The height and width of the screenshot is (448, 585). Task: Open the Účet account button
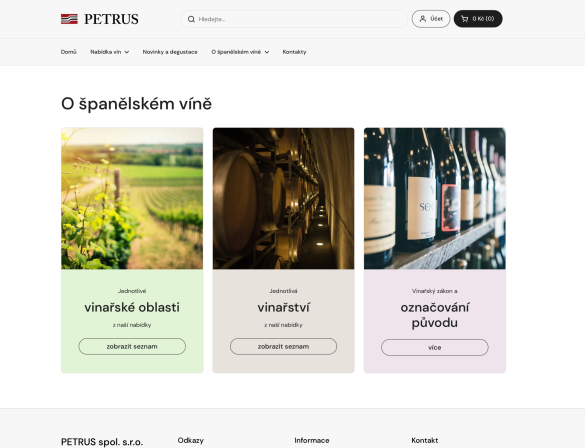(x=431, y=19)
